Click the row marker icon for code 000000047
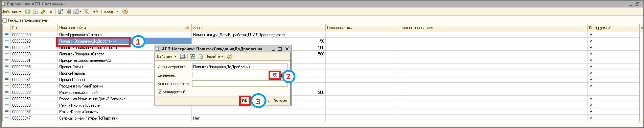Image resolution: width=644 pixels, height=128 pixels. pos(7,118)
